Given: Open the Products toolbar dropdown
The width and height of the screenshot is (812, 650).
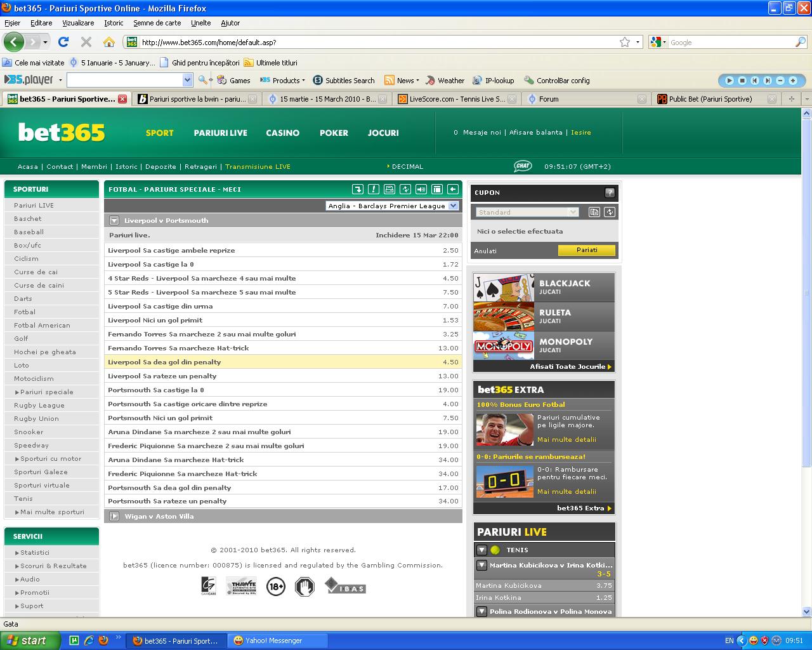Looking at the screenshot, I should click(x=282, y=81).
